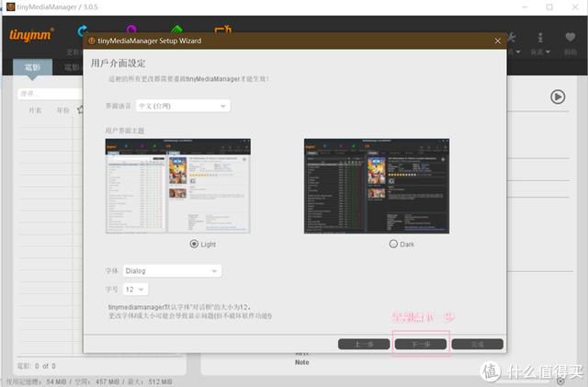Click the heart donate icon
This screenshot has width=588, height=387.
[570, 37]
